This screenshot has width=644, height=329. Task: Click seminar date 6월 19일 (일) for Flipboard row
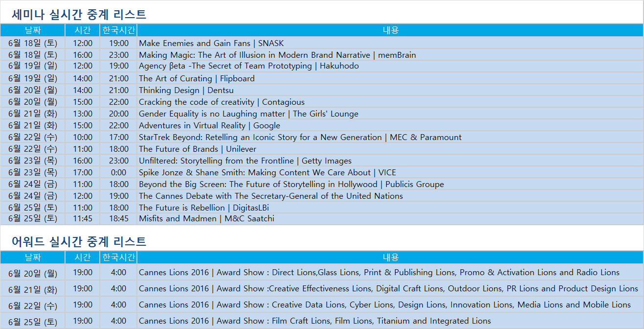(x=33, y=78)
